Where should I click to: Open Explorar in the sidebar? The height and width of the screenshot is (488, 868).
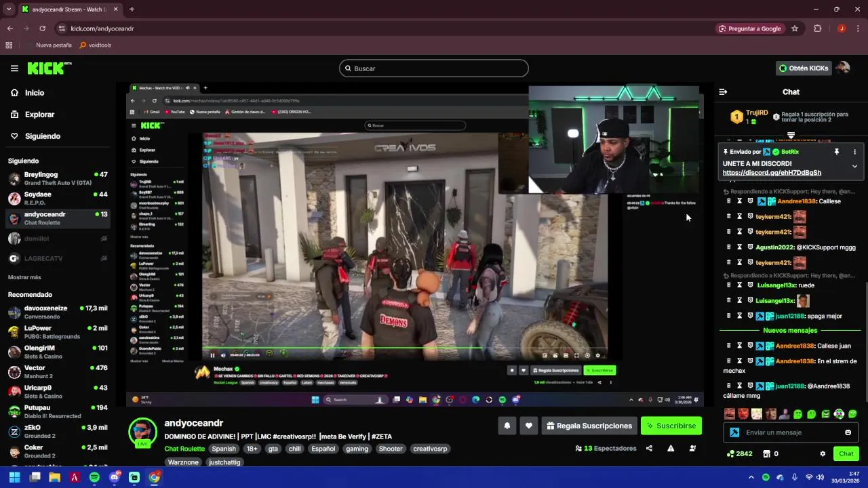pyautogui.click(x=39, y=115)
